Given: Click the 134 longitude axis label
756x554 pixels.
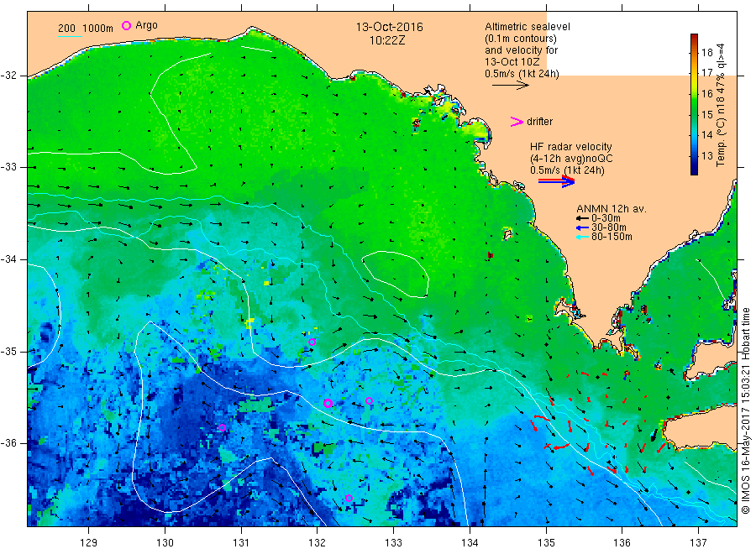Looking at the screenshot, I should (470, 543).
